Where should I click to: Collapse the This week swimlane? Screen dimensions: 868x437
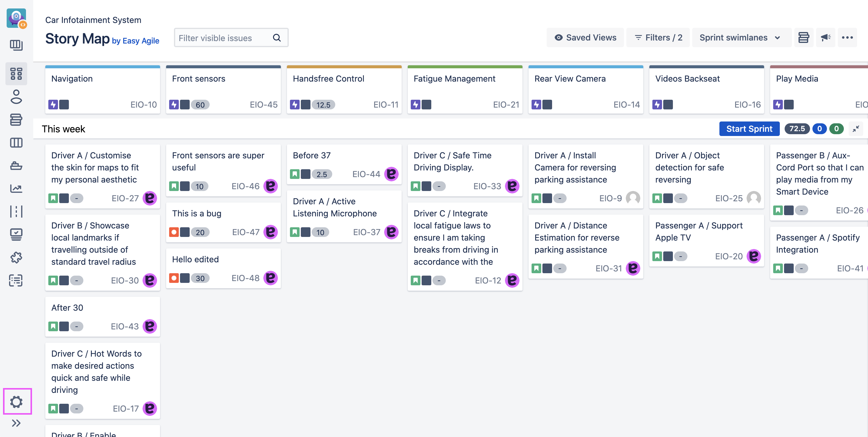(x=856, y=129)
